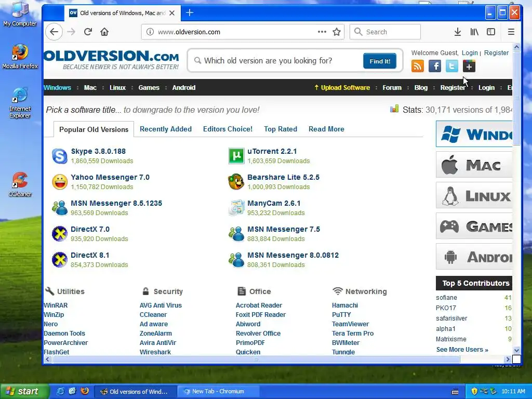Open the Google Plus share icon
The width and height of the screenshot is (532, 399).
[469, 66]
